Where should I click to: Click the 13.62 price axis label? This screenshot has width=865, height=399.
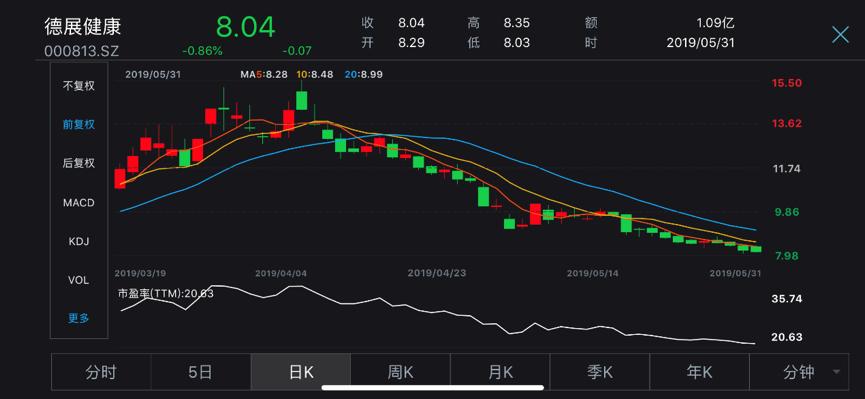coord(787,123)
